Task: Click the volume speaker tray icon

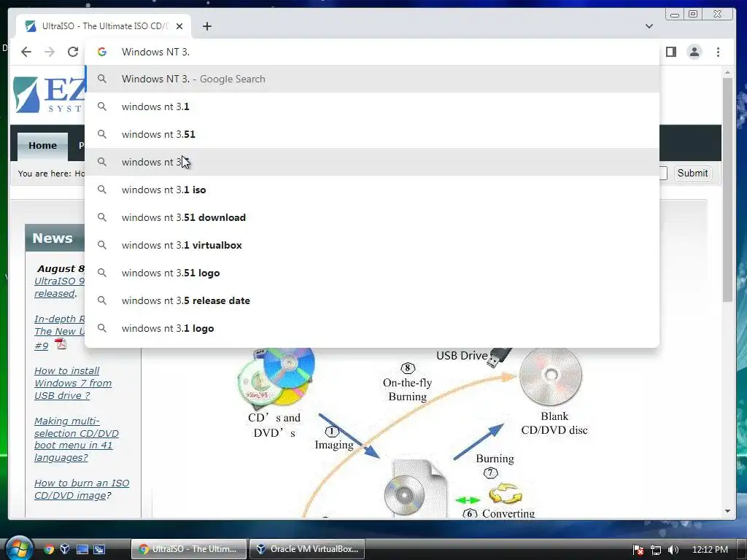Action: pyautogui.click(x=673, y=550)
